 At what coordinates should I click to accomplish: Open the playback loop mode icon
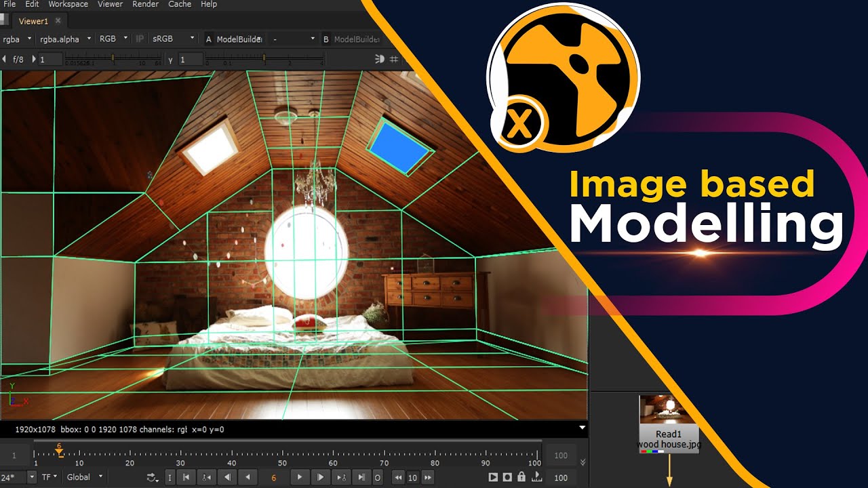click(152, 477)
